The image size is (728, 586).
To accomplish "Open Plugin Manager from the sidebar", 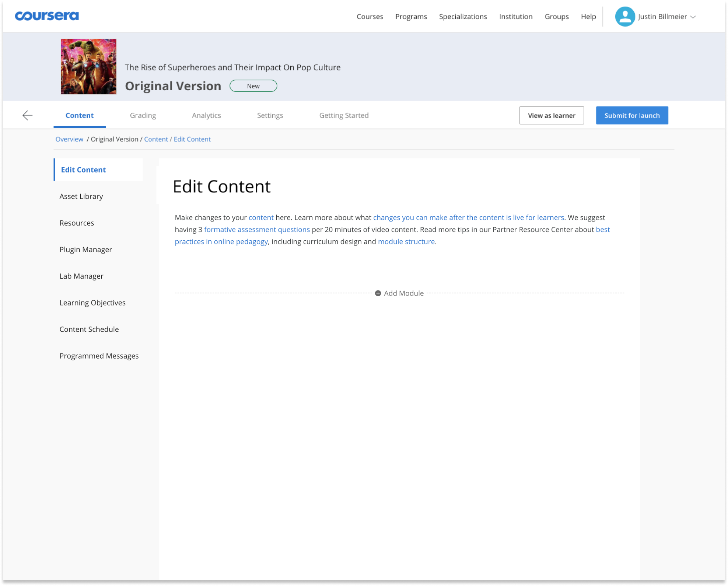I will pyautogui.click(x=85, y=250).
